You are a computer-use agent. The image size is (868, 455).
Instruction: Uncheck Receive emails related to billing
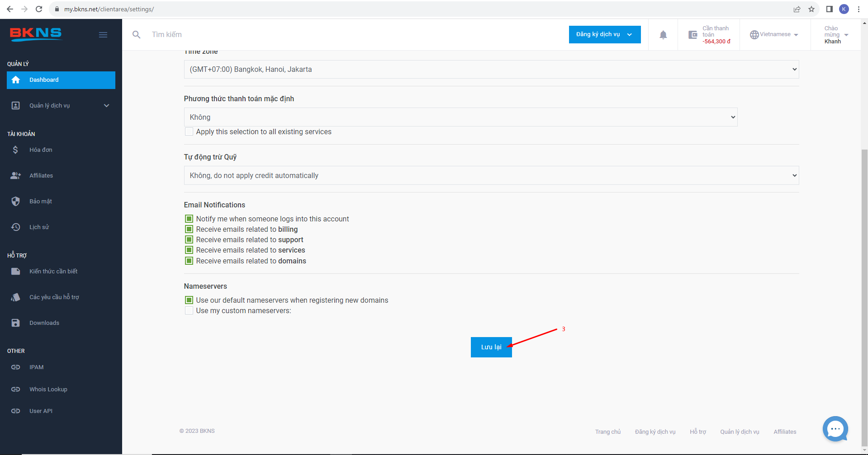(x=189, y=230)
